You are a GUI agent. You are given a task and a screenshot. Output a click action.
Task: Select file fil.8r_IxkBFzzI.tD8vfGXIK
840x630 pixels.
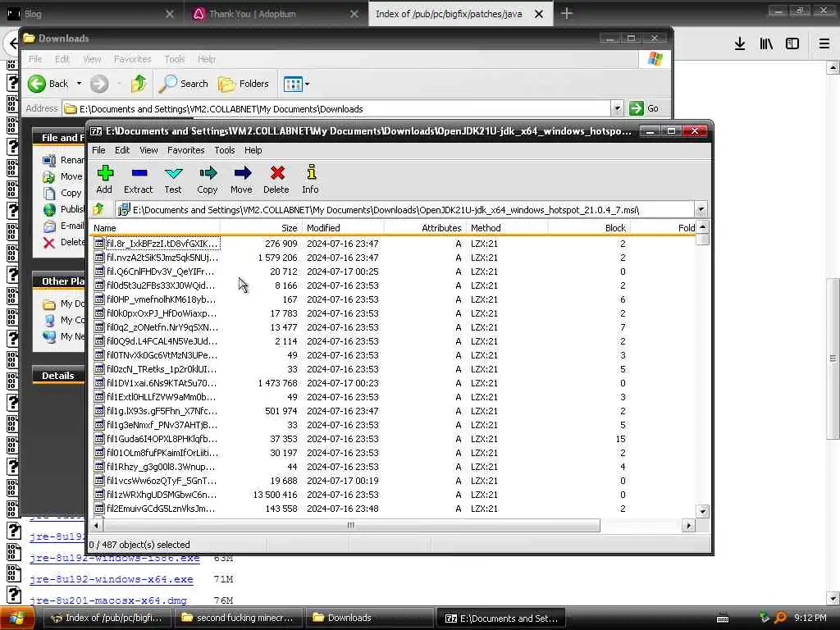click(x=157, y=244)
